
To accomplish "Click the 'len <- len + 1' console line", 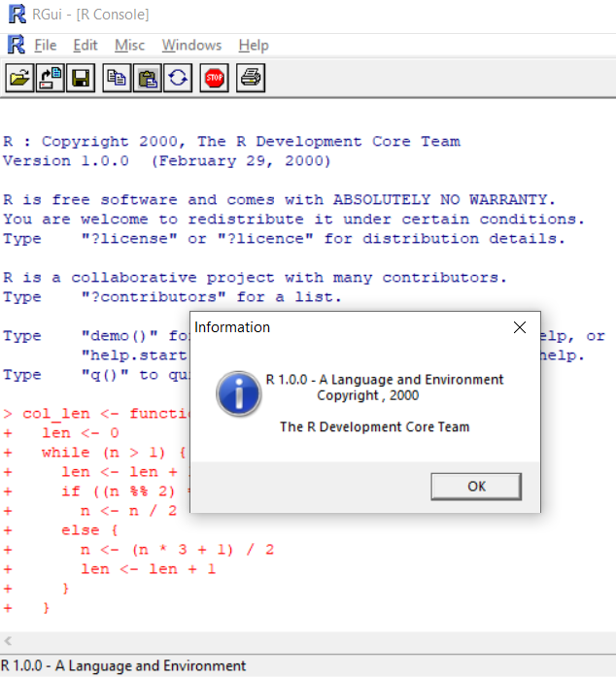I will (148, 569).
